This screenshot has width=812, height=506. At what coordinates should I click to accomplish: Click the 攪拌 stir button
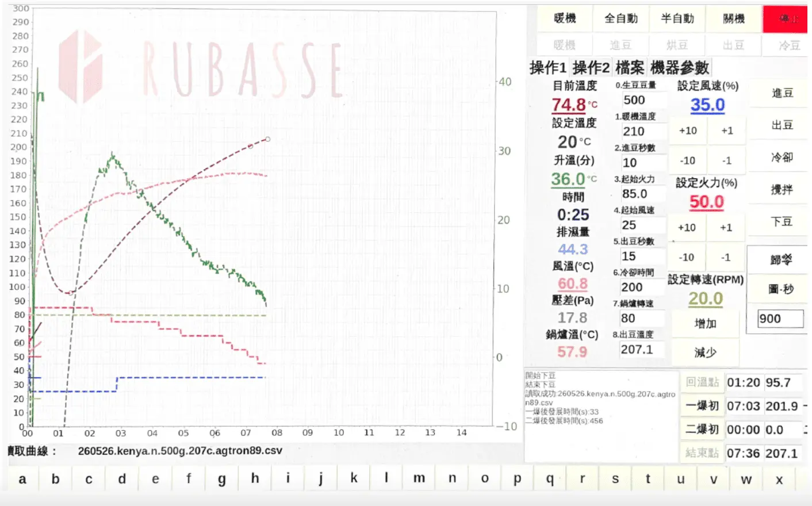[782, 189]
